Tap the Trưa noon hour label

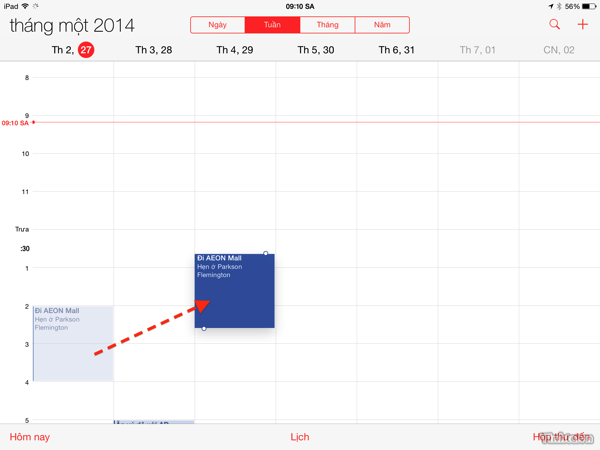pos(22,229)
